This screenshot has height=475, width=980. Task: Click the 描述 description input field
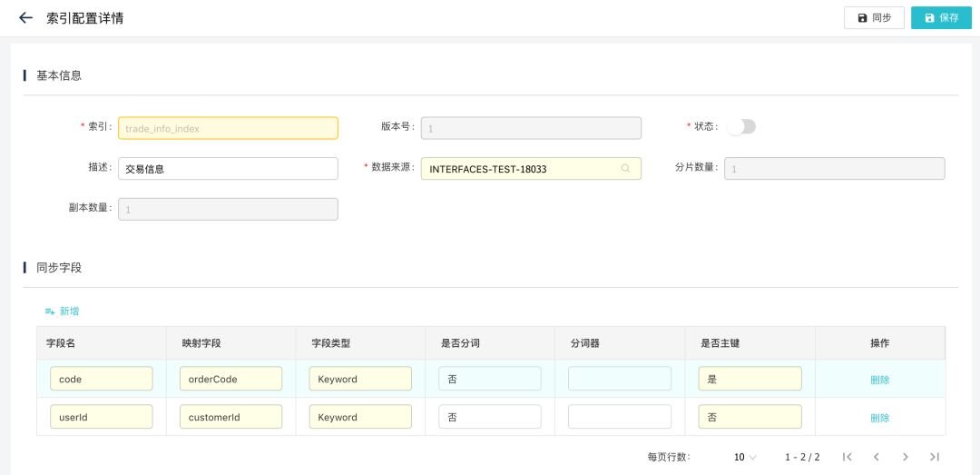point(228,169)
